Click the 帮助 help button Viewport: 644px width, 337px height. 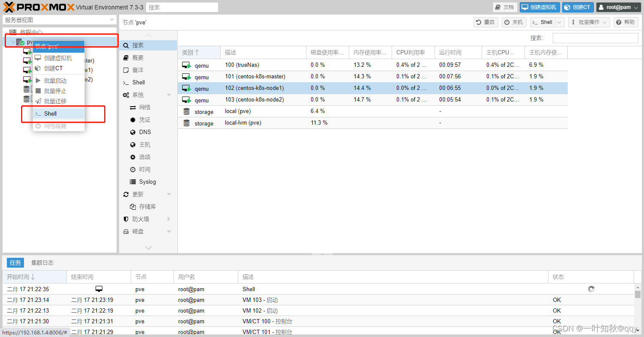[626, 22]
